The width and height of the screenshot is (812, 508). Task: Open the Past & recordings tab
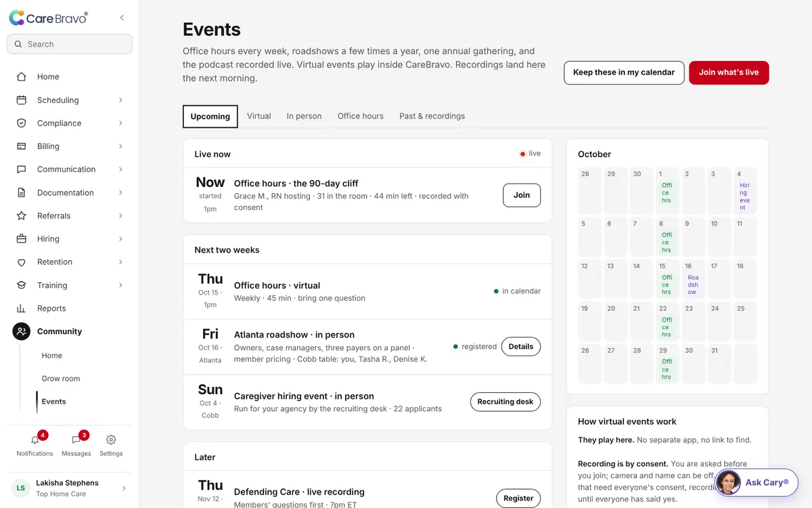point(432,116)
